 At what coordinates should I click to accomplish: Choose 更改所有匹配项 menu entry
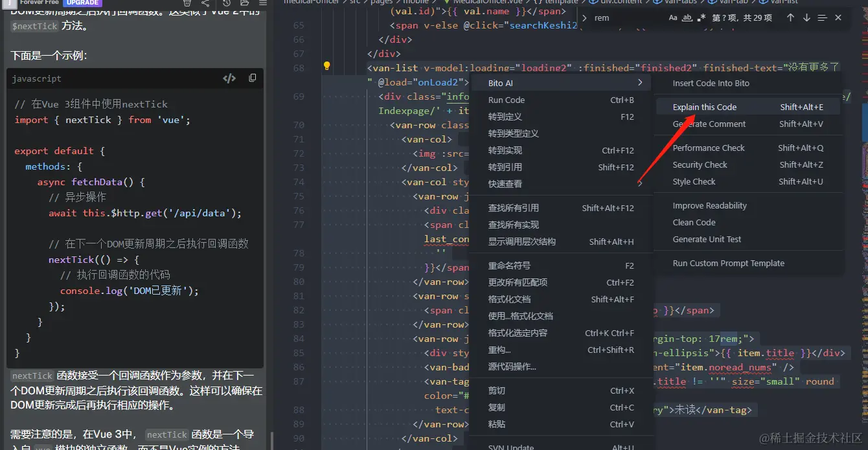coord(561,282)
